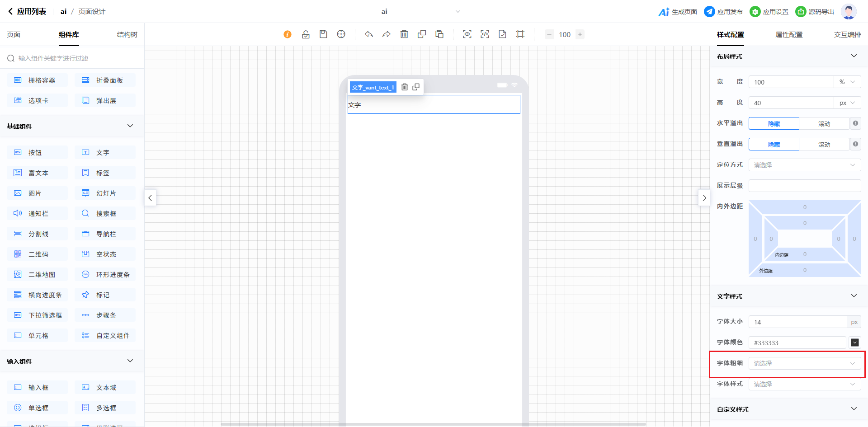Click the 应用发布 button
The height and width of the screenshot is (427, 868).
click(723, 12)
